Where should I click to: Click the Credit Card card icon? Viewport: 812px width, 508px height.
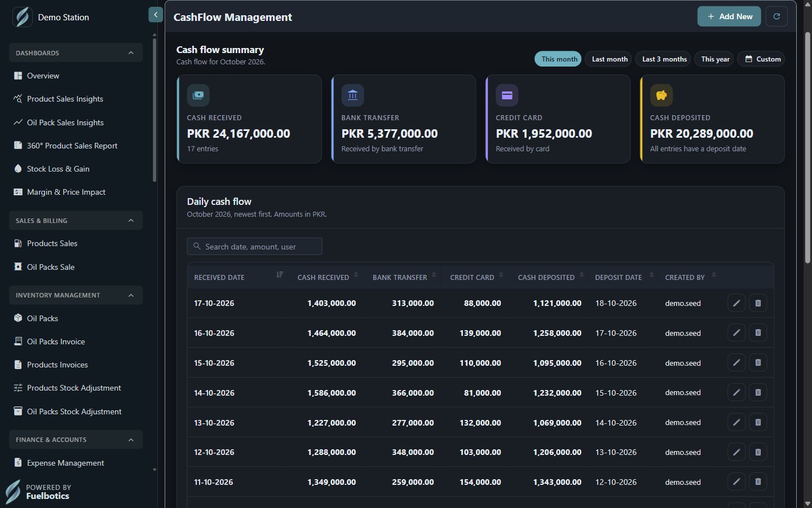pyautogui.click(x=507, y=95)
